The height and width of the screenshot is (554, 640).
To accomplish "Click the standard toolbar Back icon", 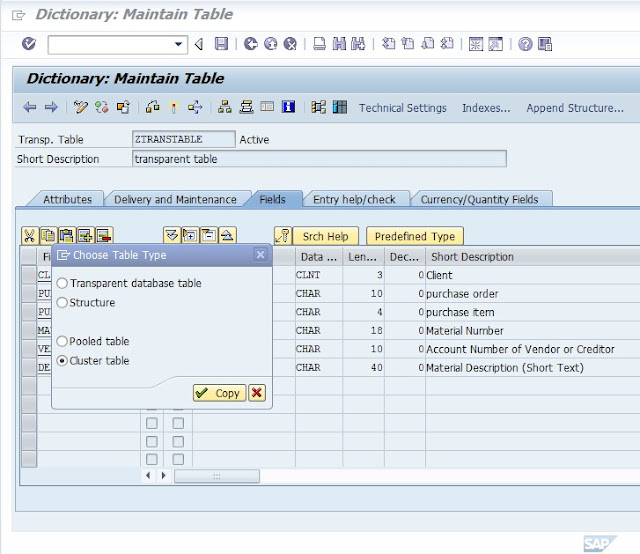I will (251, 44).
